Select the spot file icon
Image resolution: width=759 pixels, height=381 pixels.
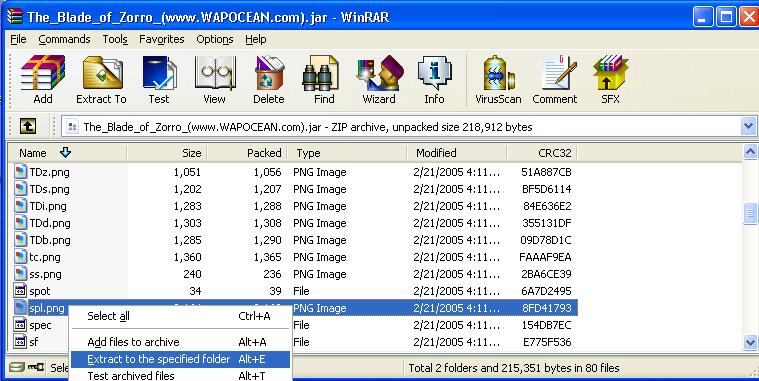coord(20,291)
